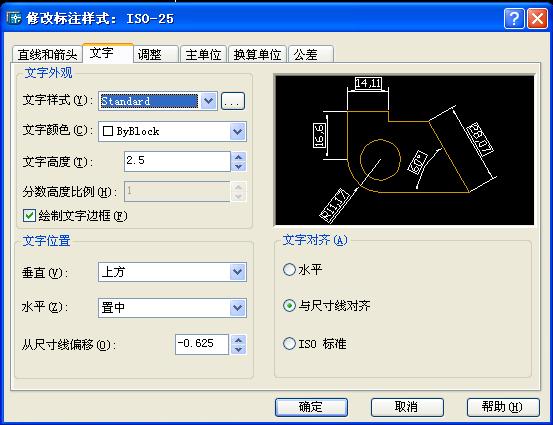Select the 水平 text alignment radio
This screenshot has height=425, width=553.
pos(289,270)
